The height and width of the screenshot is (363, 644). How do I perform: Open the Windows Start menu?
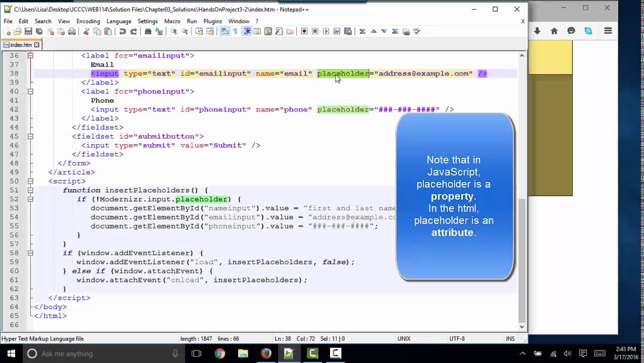pos(11,353)
